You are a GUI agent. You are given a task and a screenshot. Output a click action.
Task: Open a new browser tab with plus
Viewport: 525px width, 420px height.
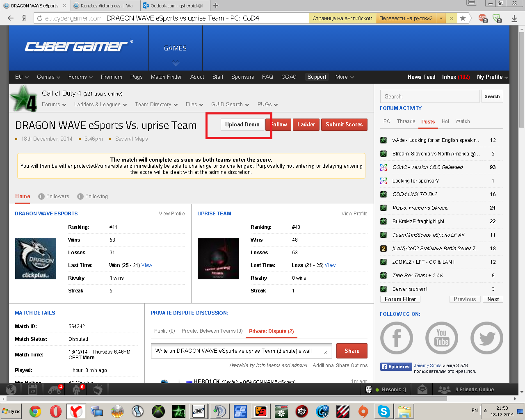tap(216, 5)
